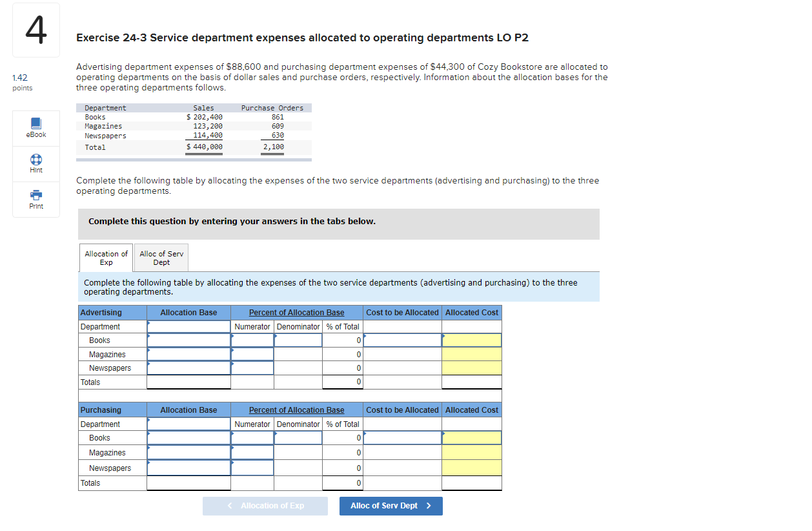
Task: Select Advertising Books allocated cost yellow cell
Action: tap(472, 340)
